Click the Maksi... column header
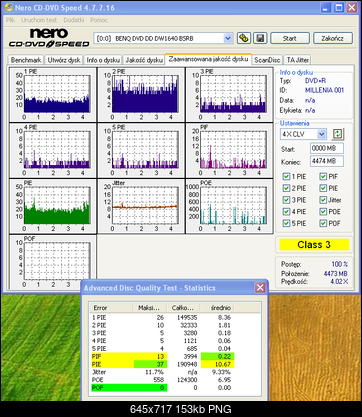The width and height of the screenshot is (362, 417). (149, 308)
